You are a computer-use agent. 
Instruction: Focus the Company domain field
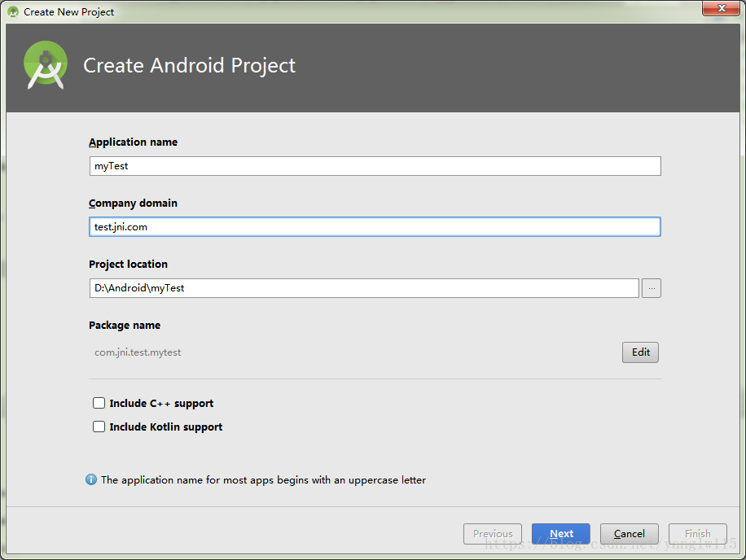click(x=375, y=227)
